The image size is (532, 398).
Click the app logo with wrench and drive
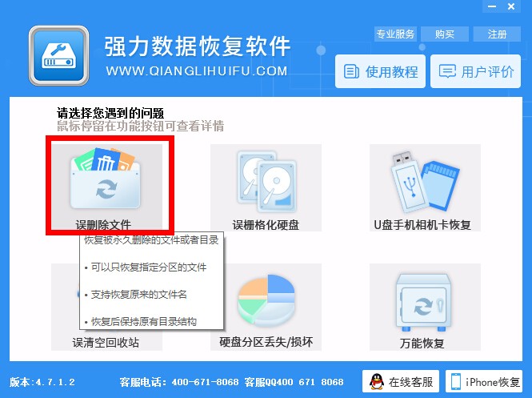pyautogui.click(x=58, y=56)
